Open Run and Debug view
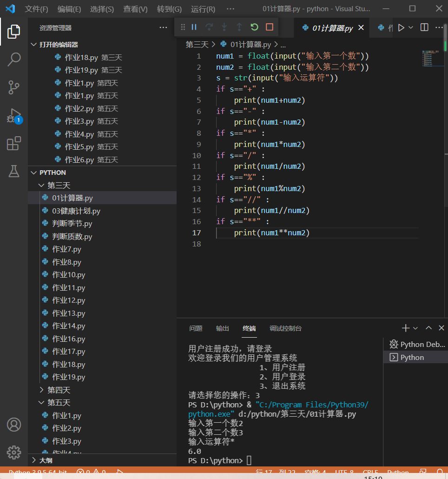Image resolution: width=448 pixels, height=479 pixels. tap(14, 115)
